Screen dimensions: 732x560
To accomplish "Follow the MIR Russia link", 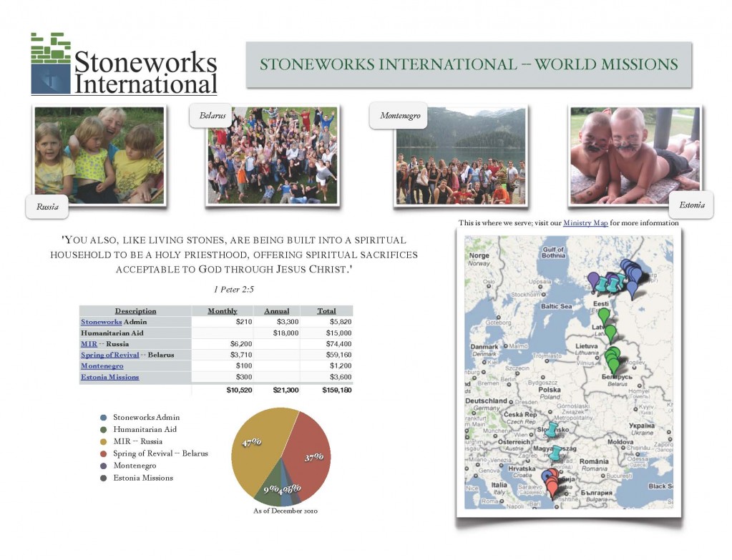I will point(89,344).
